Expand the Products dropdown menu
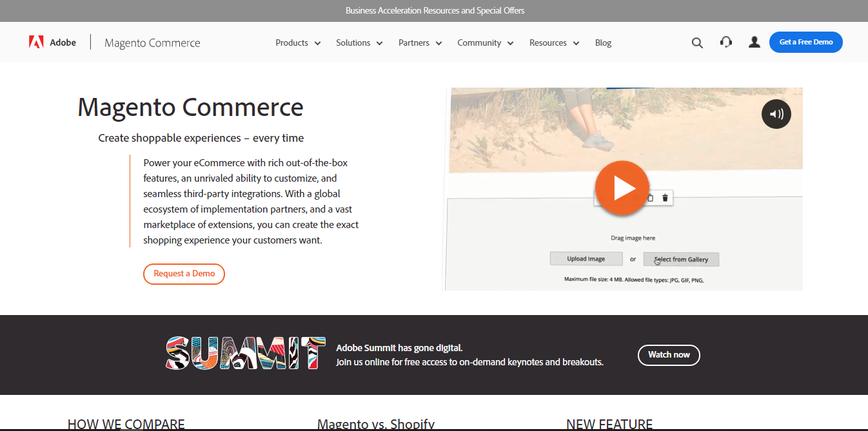 tap(298, 43)
